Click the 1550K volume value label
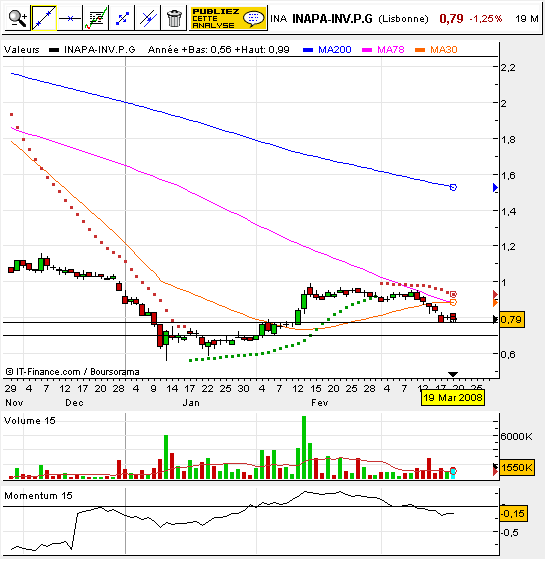This screenshot has width=550, height=562. pos(516,468)
